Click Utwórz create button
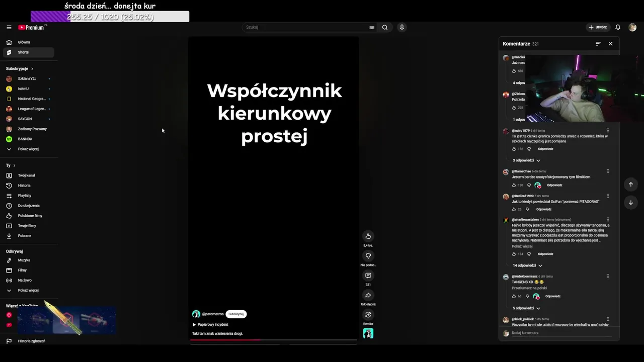 pos(598,27)
